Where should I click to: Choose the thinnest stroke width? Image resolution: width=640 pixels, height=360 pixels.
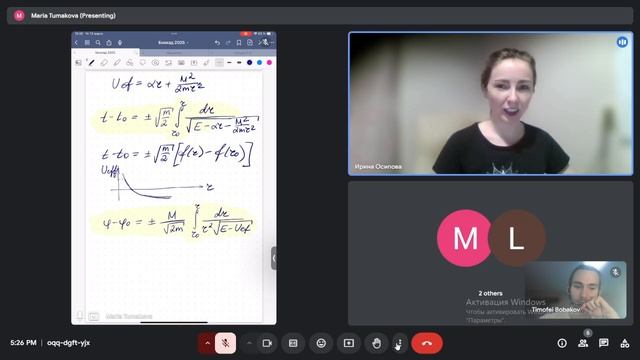[x=220, y=62]
